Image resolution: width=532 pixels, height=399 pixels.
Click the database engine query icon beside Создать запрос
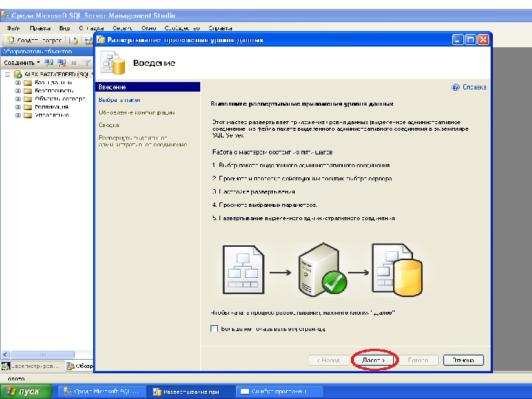click(74, 41)
